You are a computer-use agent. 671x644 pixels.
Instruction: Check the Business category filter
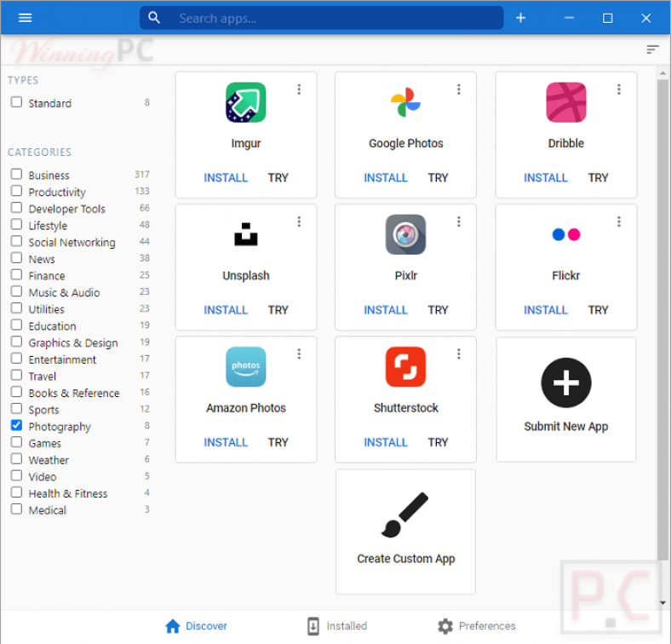click(x=16, y=174)
